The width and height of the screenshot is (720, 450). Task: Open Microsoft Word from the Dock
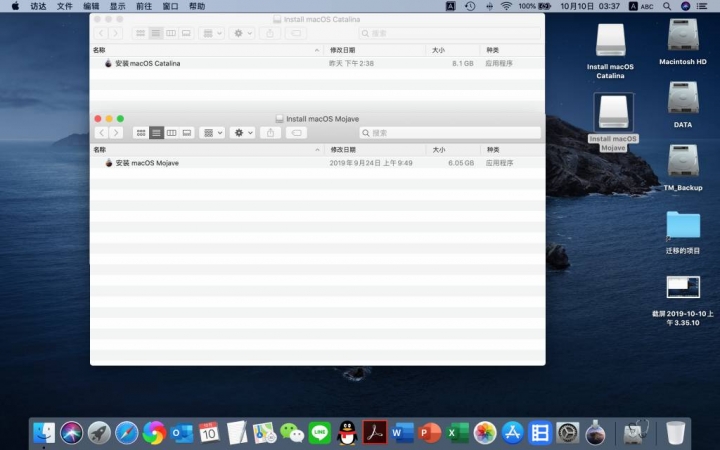click(x=402, y=433)
